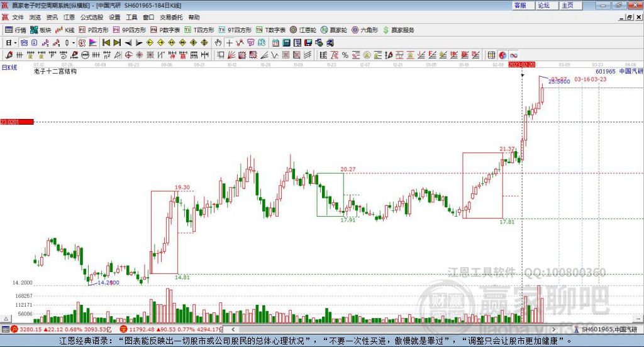
Task: Open the 9T四方形 tool
Action: pos(235,30)
